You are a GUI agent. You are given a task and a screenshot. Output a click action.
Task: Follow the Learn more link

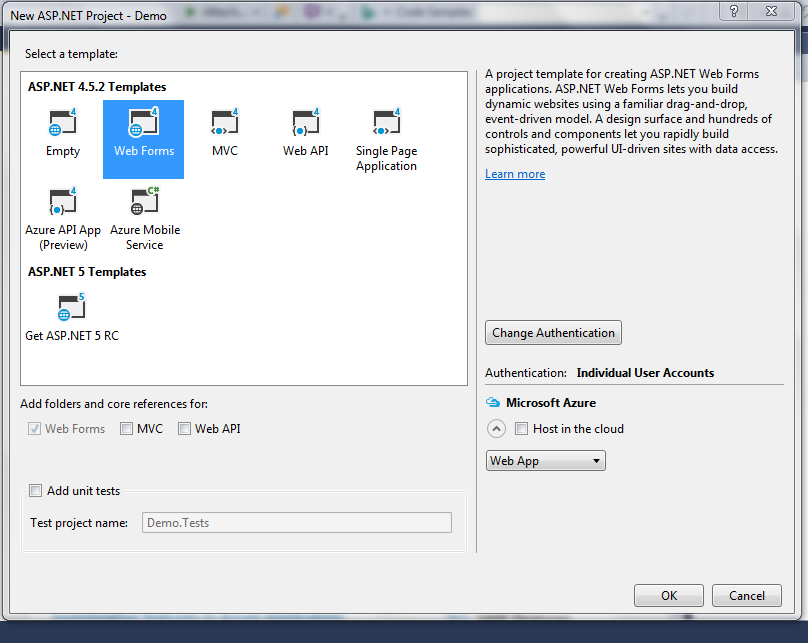pos(515,174)
